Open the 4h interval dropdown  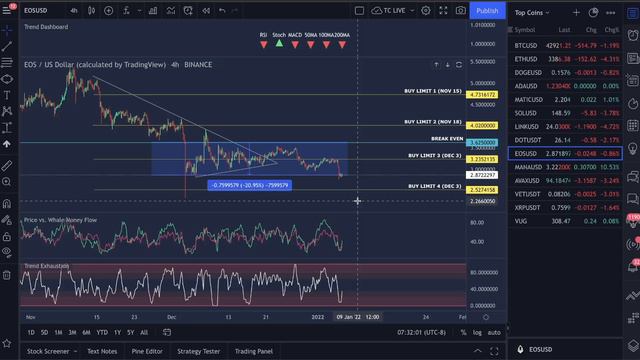coord(74,11)
